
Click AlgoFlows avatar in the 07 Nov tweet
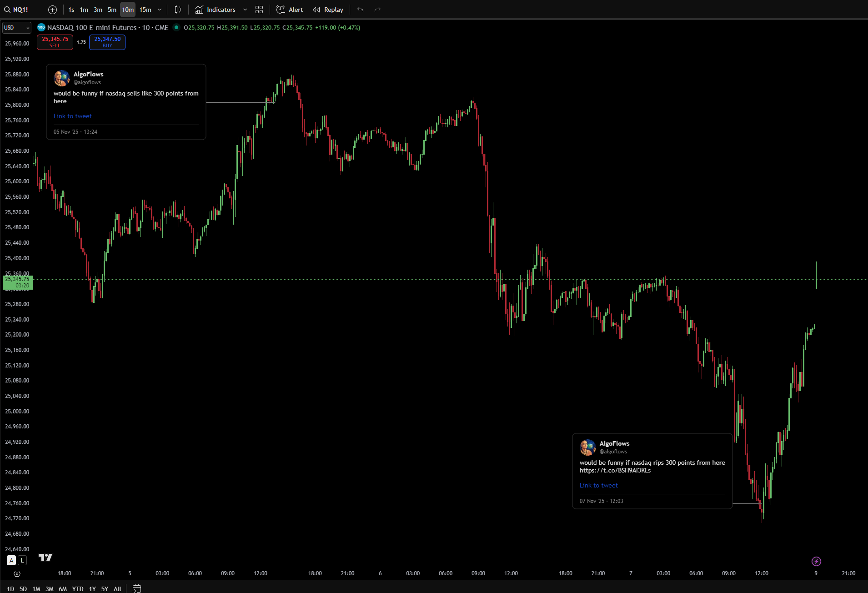(x=588, y=447)
